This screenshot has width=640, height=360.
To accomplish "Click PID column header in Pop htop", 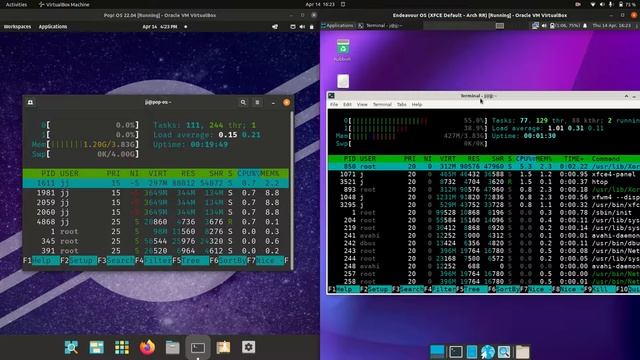I will 48,173.
